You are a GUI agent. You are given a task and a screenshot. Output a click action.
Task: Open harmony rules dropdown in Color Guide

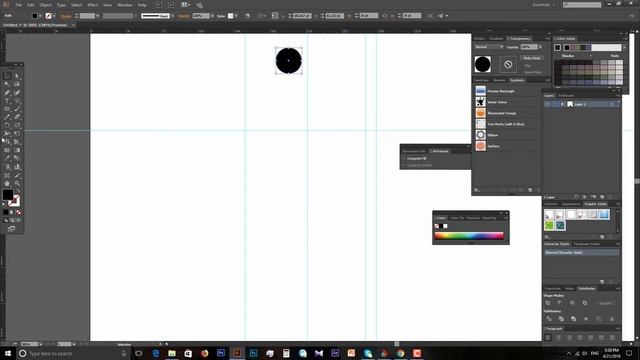[x=624, y=47]
